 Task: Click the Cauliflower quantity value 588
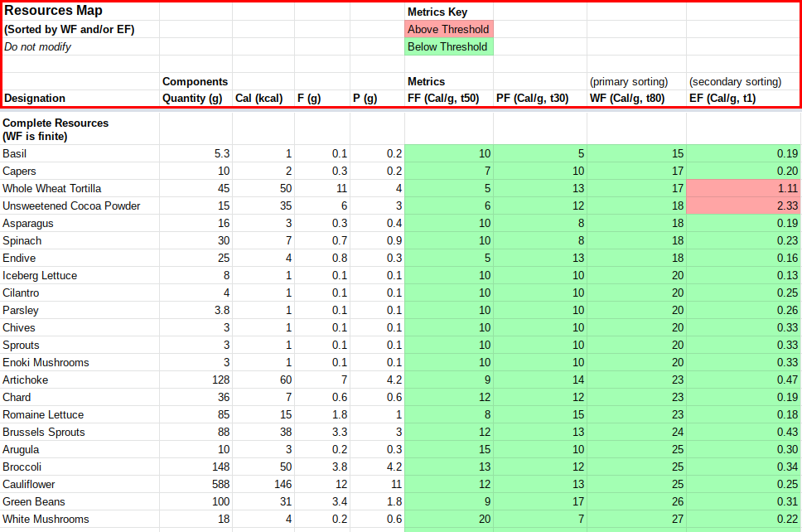(x=196, y=485)
